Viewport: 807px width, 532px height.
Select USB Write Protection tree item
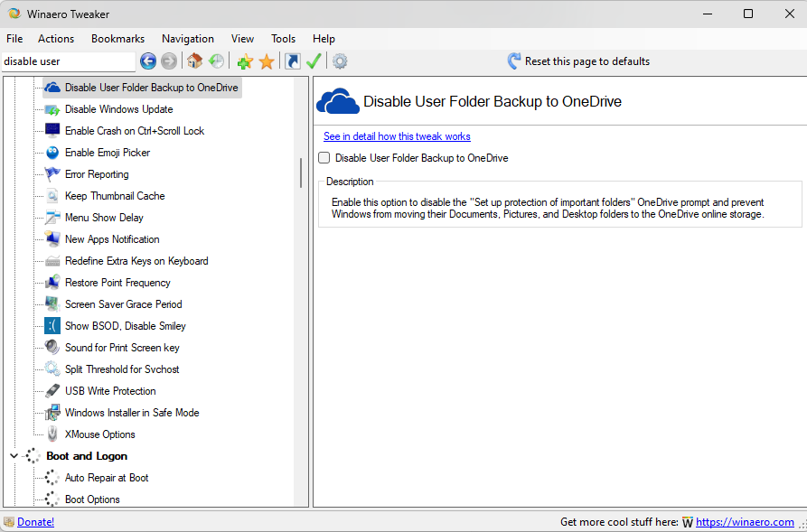click(110, 390)
